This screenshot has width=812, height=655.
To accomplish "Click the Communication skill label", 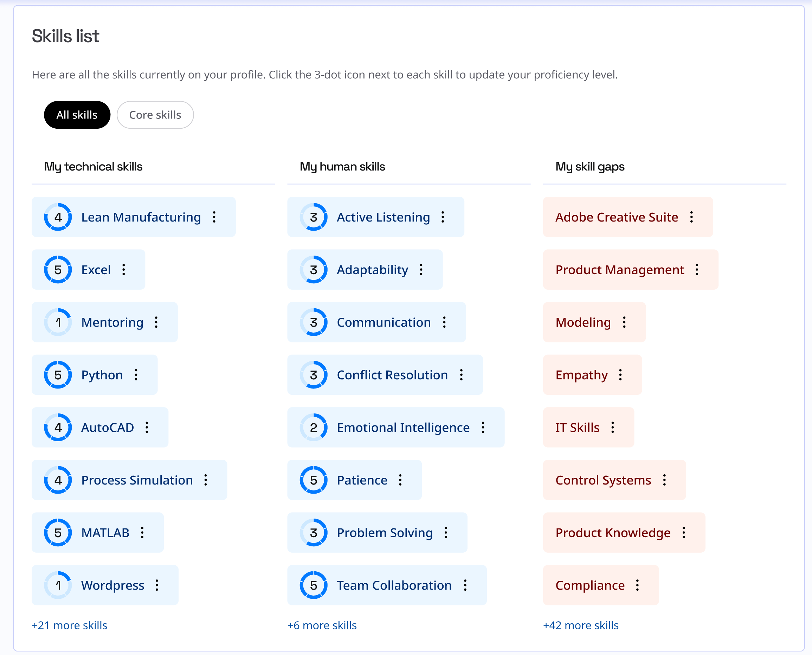I will coord(384,322).
